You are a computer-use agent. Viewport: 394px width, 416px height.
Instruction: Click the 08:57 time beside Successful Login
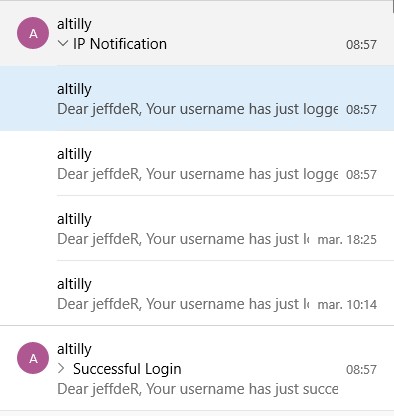coord(361,369)
